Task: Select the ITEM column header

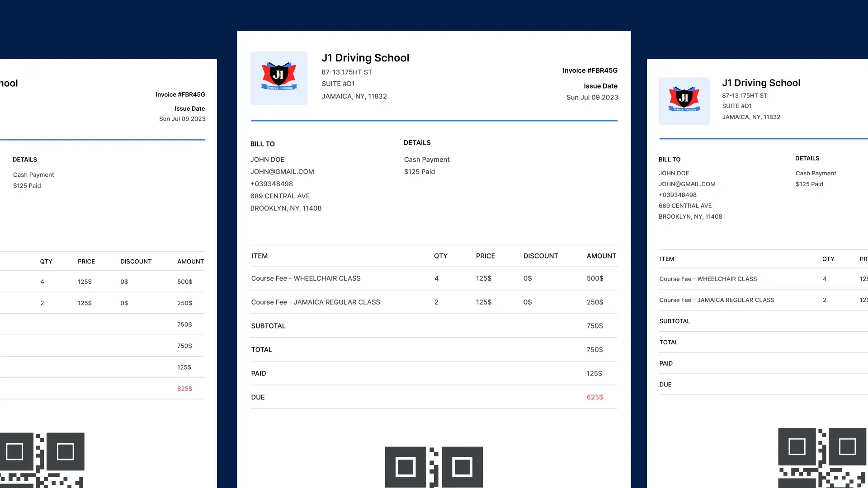Action: coord(260,256)
